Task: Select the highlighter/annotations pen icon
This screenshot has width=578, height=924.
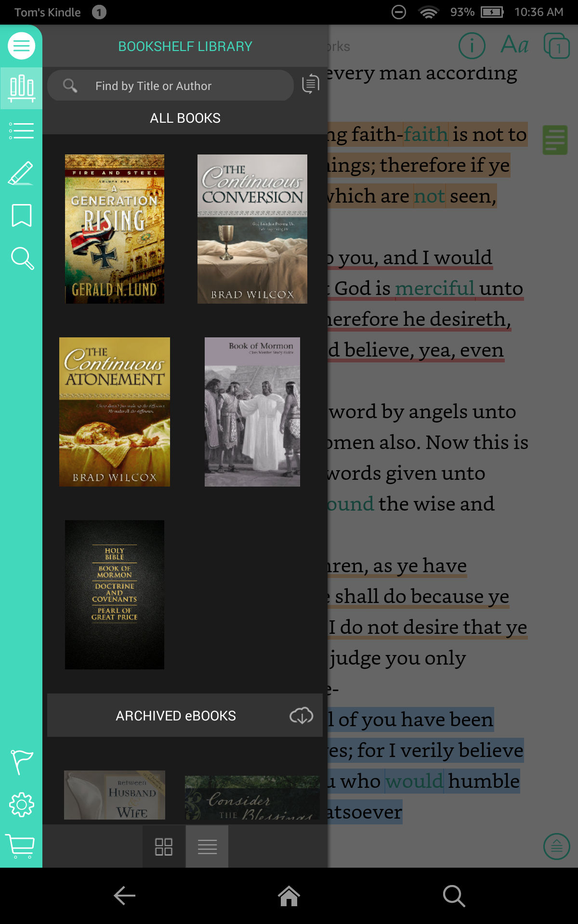Action: (21, 173)
